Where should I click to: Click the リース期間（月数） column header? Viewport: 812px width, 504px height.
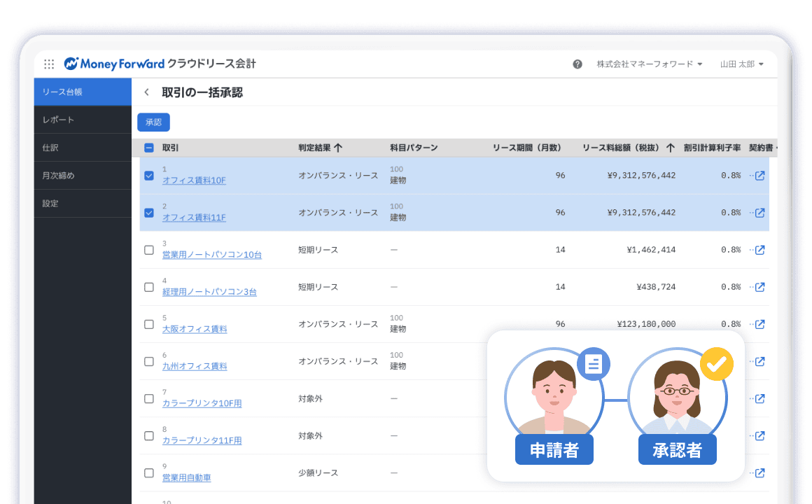[x=526, y=148]
